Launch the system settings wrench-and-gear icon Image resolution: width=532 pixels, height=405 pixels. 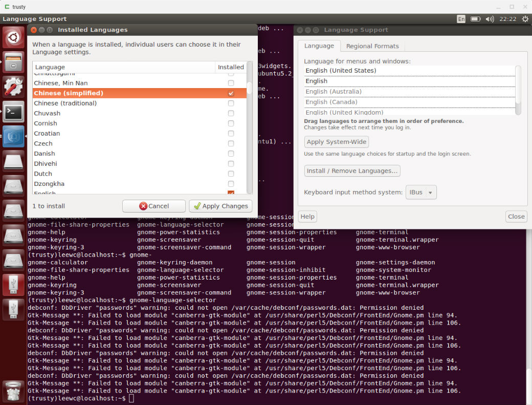pos(13,87)
